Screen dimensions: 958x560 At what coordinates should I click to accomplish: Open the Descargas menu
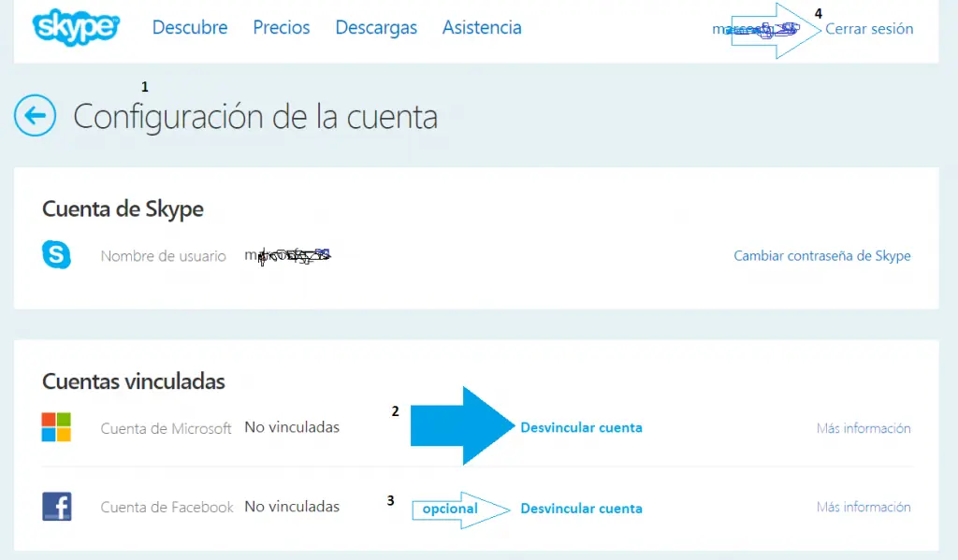click(376, 27)
